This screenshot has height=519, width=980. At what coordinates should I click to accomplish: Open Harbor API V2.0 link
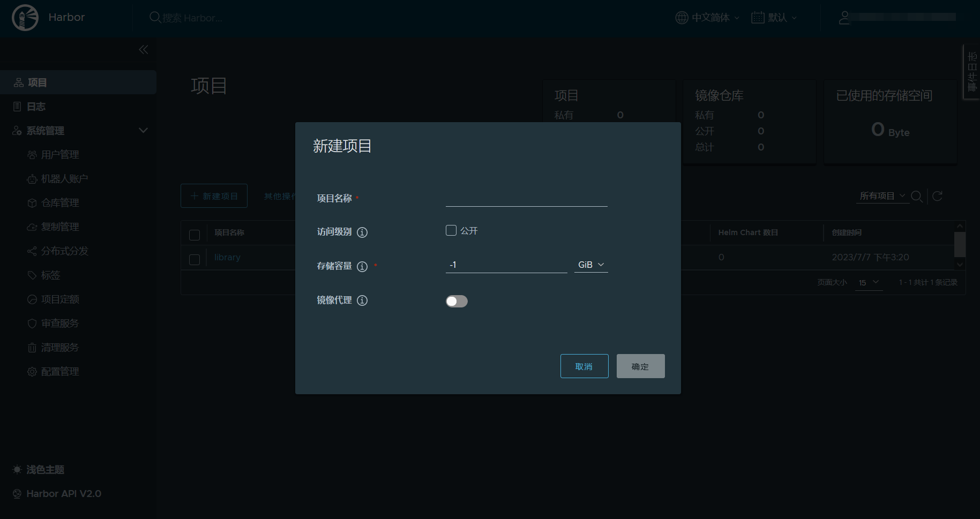click(64, 494)
